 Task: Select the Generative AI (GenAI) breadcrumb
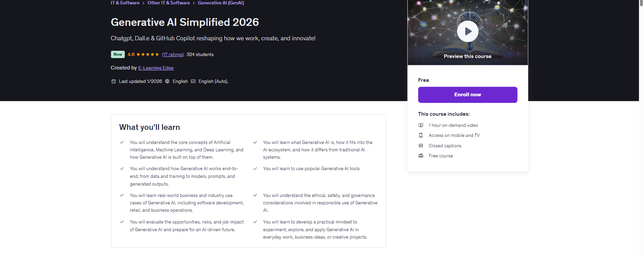221,3
